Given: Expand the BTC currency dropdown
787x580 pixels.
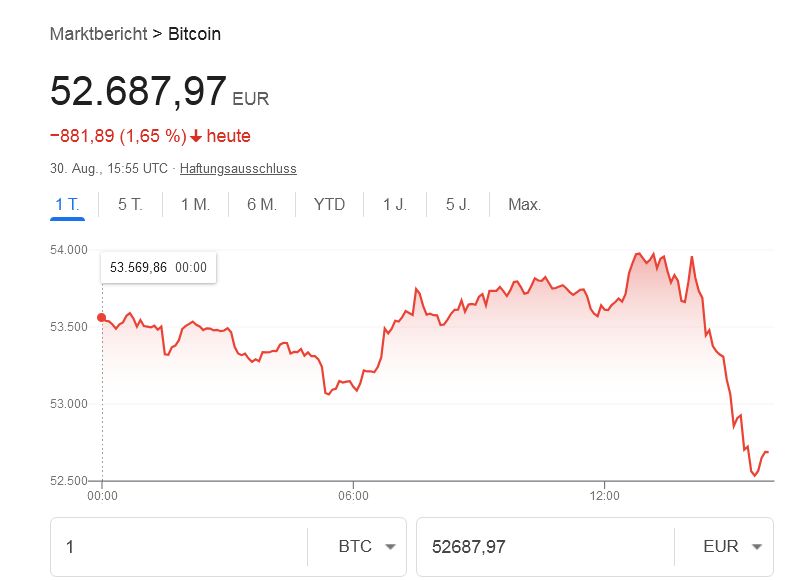Looking at the screenshot, I should 367,547.
